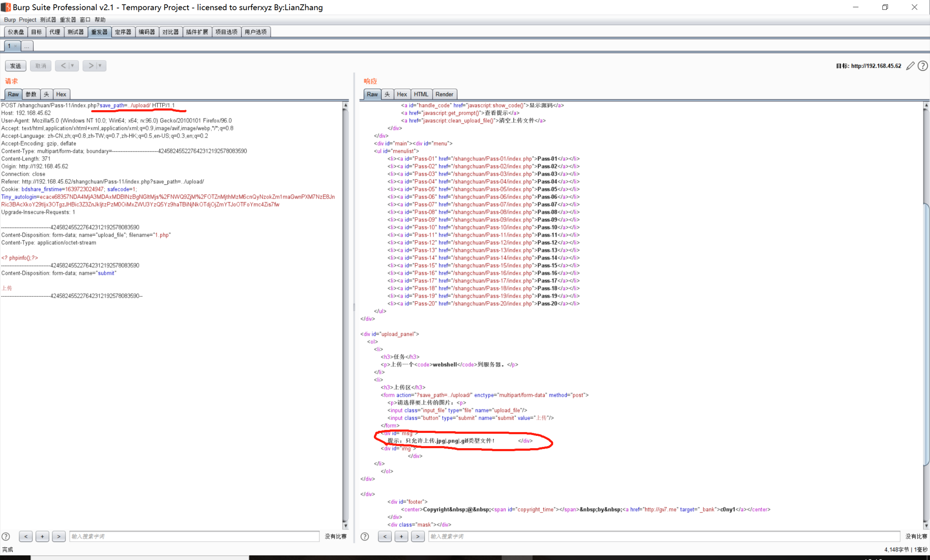Add new repeater tab via ellipsis
Viewport: 930px width, 560px height.
point(27,46)
